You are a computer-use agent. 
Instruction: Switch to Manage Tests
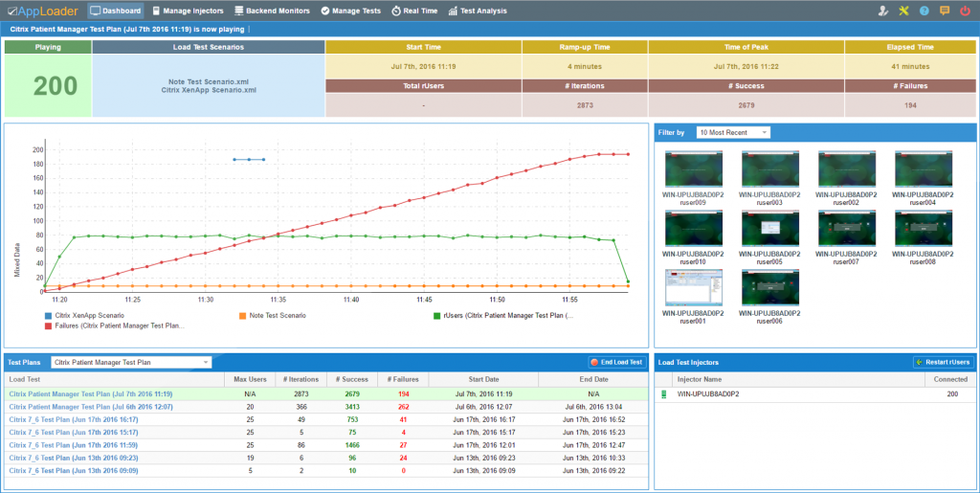350,11
